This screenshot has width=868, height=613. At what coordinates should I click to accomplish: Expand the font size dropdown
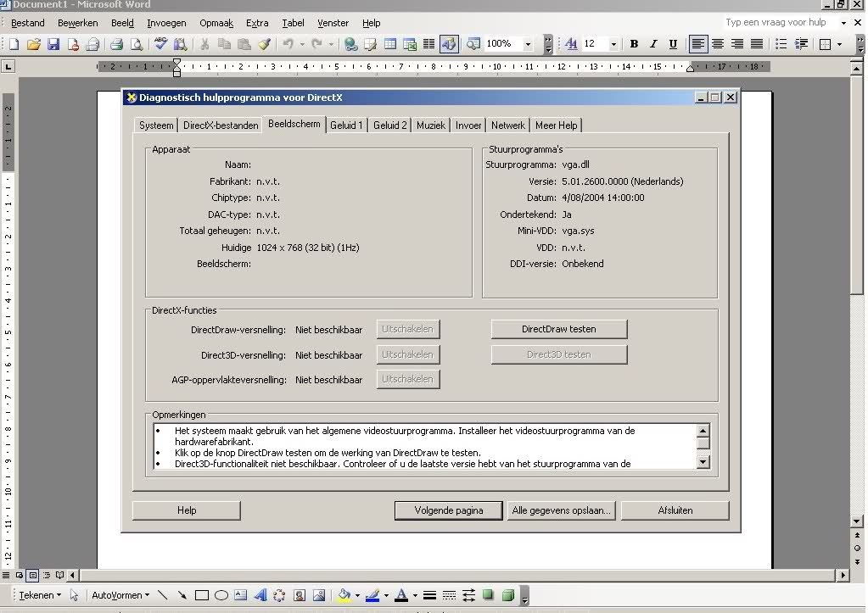point(613,44)
